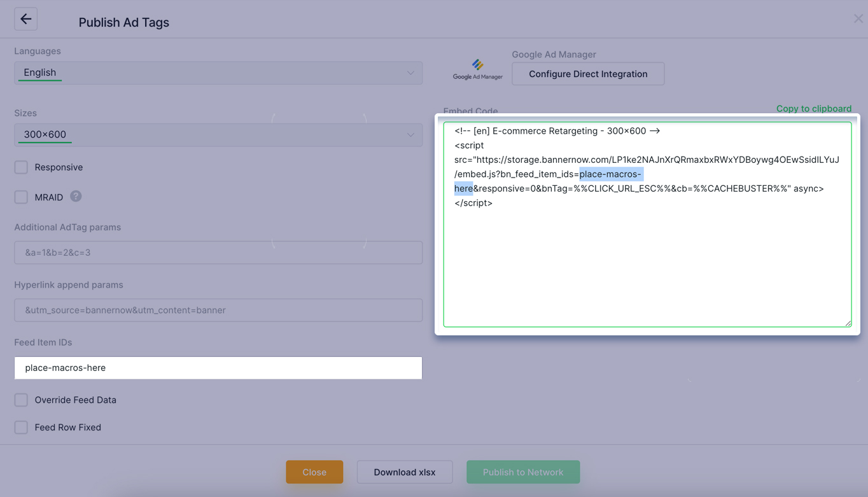Close the Publish Ad Tags dialog with X
This screenshot has width=868, height=497.
(858, 18)
